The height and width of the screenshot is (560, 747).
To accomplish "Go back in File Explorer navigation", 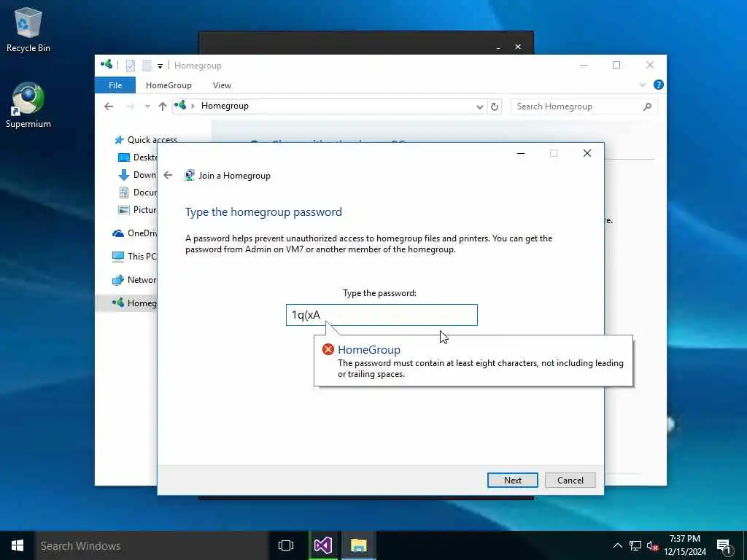I will coord(109,106).
